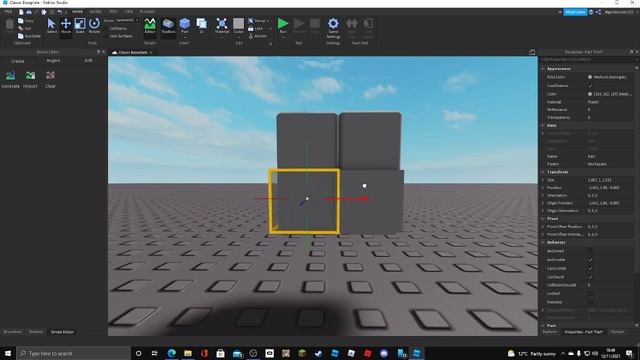Screen dimensions: 640x360
Task: Switch to Edit tab in Terrain Editor
Action: click(88, 60)
